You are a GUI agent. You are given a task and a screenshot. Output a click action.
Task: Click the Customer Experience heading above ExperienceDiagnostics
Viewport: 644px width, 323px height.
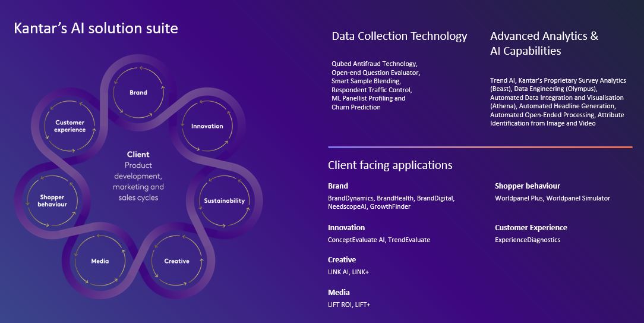pos(531,227)
